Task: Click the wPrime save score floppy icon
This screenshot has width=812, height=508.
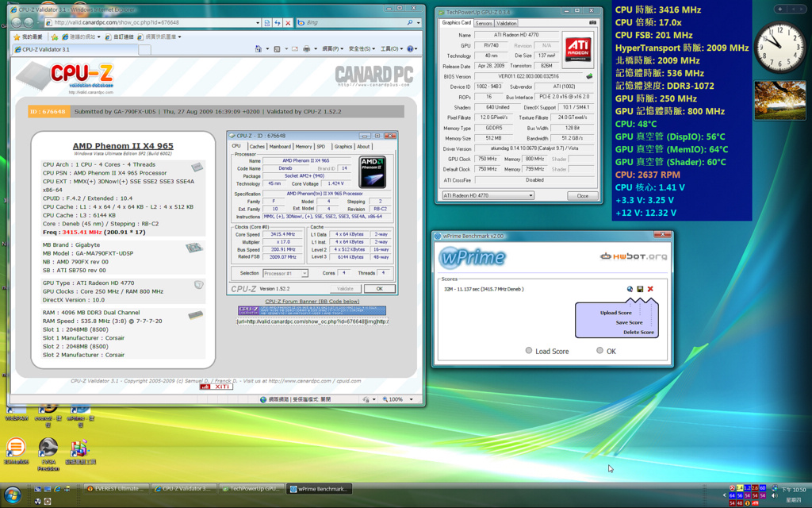Action: pos(640,290)
